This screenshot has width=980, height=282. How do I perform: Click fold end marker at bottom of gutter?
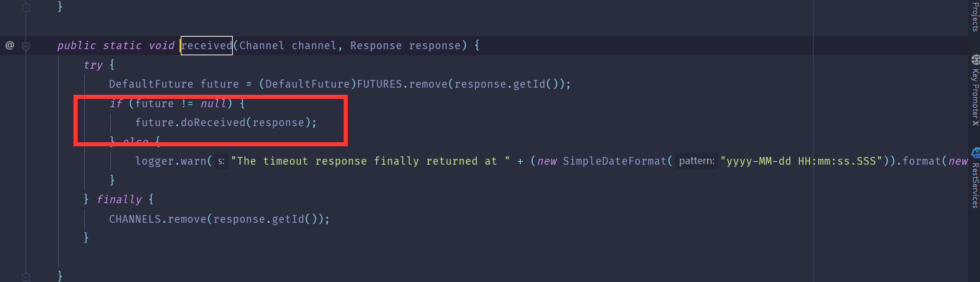coord(26,276)
